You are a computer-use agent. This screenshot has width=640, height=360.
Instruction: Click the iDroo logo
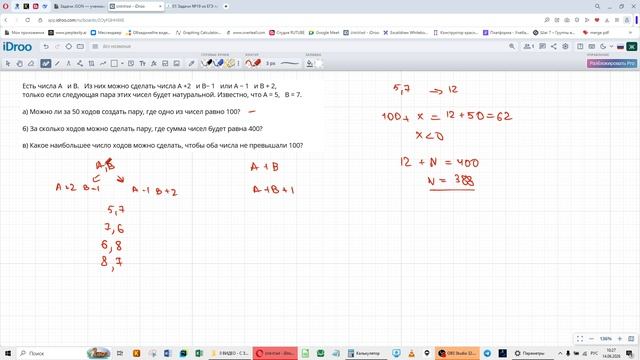tap(17, 47)
